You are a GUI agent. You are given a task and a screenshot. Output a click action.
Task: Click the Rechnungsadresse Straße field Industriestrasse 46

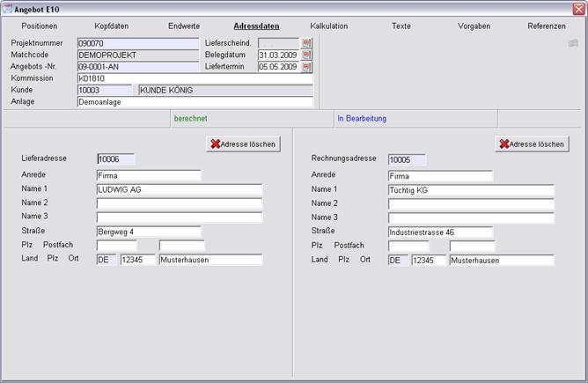click(x=439, y=232)
